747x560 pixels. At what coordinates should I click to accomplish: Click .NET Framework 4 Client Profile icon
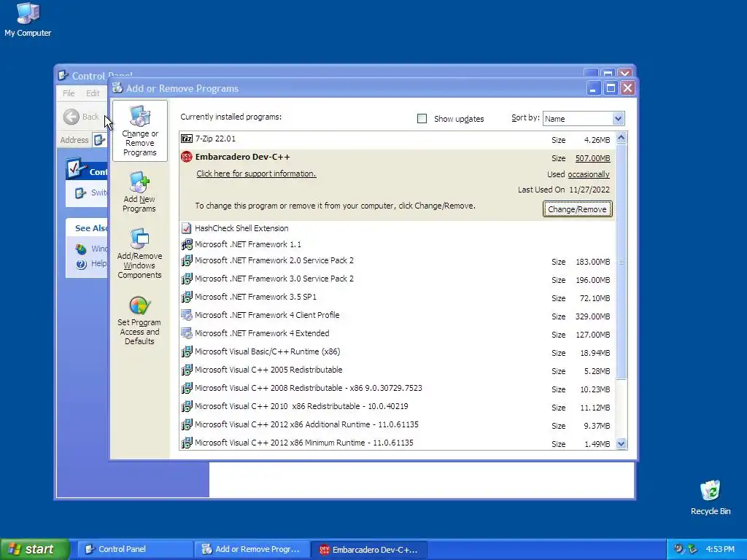[x=187, y=315]
